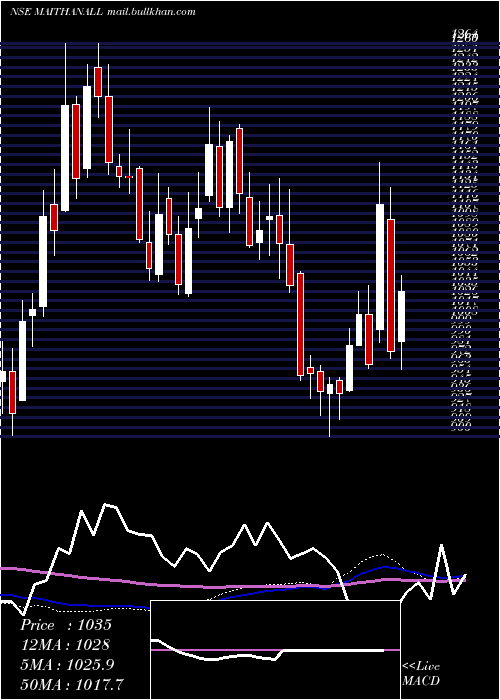The width and height of the screenshot is (500, 700).
Task: Click the tallest red candlestick near the right side
Action: 391,285
